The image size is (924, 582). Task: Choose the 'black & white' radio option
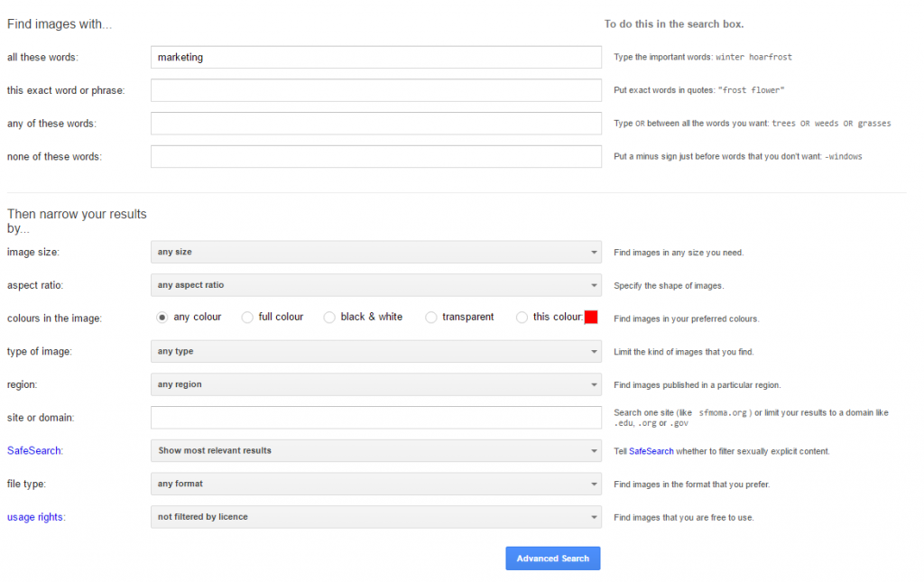point(329,318)
